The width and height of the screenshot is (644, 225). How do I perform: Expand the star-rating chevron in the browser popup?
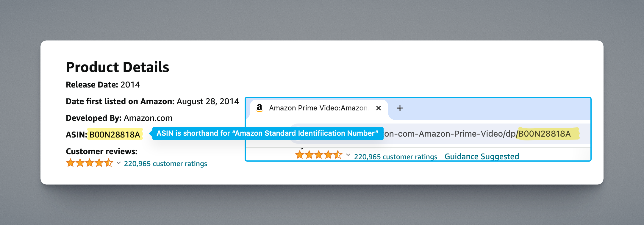coord(348,155)
